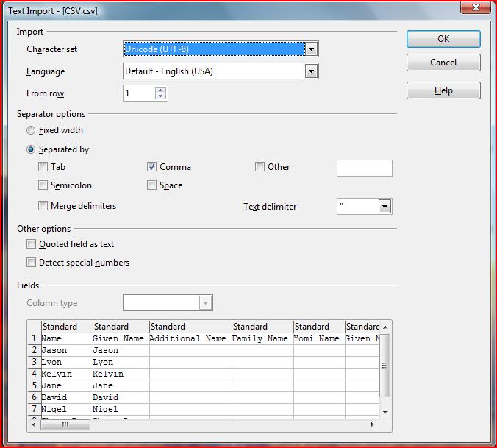Open Help for text import
Screen dimensions: 497x448
443,90
